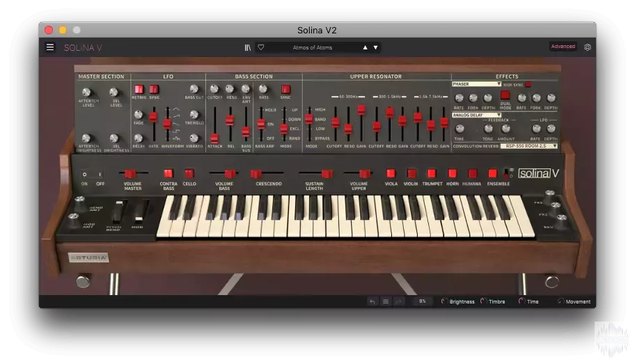Image resolution: width=635 pixels, height=364 pixels.
Task: Toggle the phaser Dual Mode button
Action: point(505,95)
